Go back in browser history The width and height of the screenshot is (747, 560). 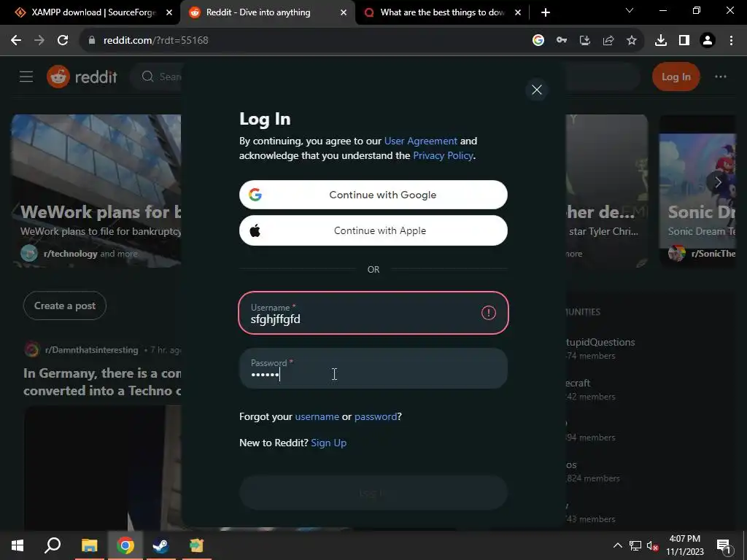click(16, 41)
